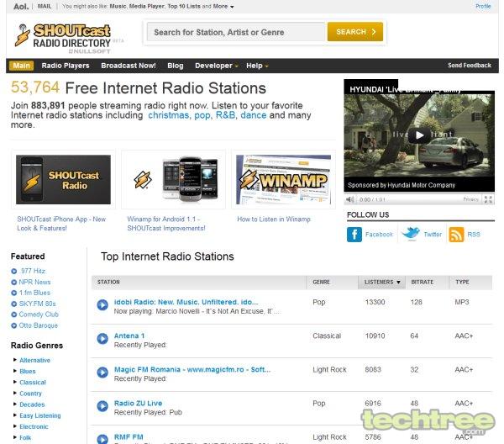Viewport: 504px width, 444px height.
Task: Focus the station search field
Action: coord(236,32)
